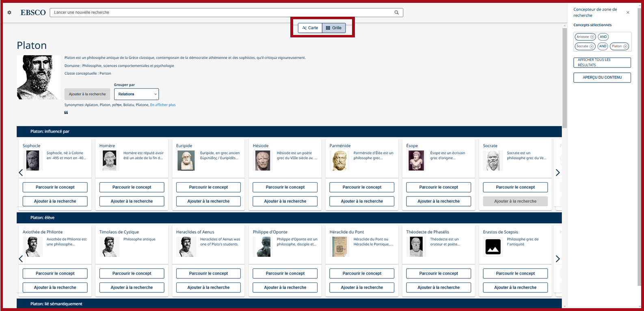Click the quotation mark citation icon
The height and width of the screenshot is (311, 644).
point(66,113)
